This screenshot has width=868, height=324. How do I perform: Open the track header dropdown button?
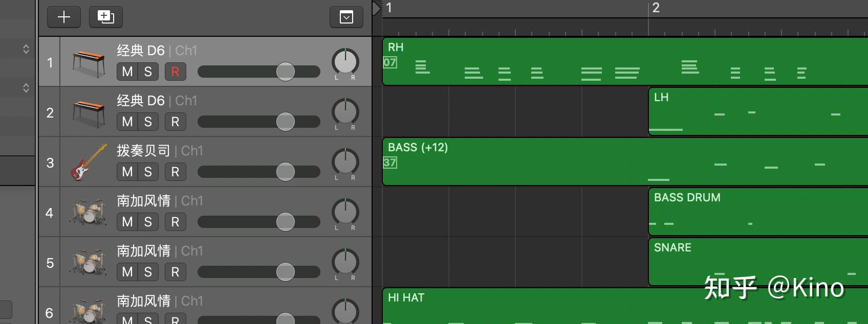click(x=346, y=17)
